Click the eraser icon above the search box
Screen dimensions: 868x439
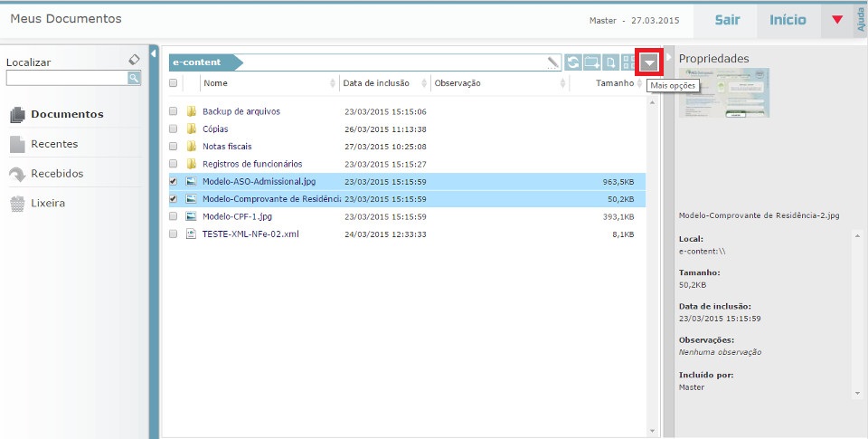click(x=134, y=60)
